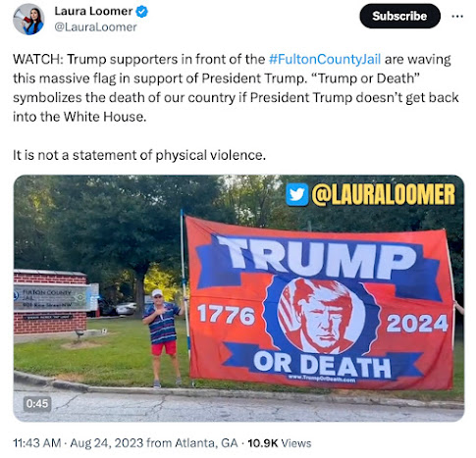This screenshot has width=476, height=458.
Task: Open the 11:43 AM timestamp link
Action: (37, 443)
